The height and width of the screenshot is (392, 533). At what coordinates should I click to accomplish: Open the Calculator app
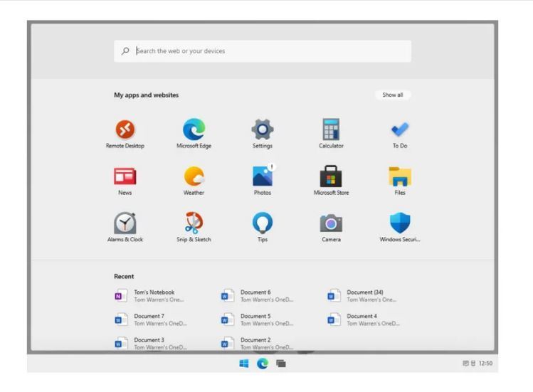coord(331,130)
